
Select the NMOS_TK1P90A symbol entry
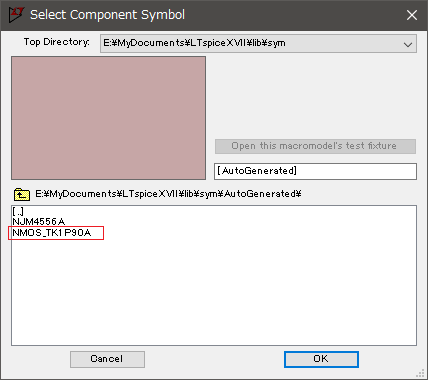tap(52, 233)
